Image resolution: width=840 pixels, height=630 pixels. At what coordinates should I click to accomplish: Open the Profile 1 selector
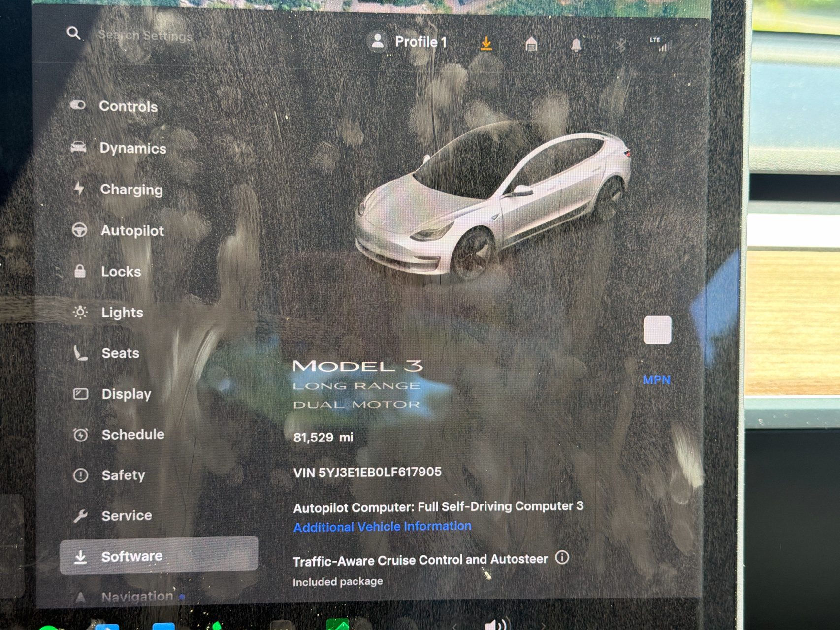[x=409, y=42]
